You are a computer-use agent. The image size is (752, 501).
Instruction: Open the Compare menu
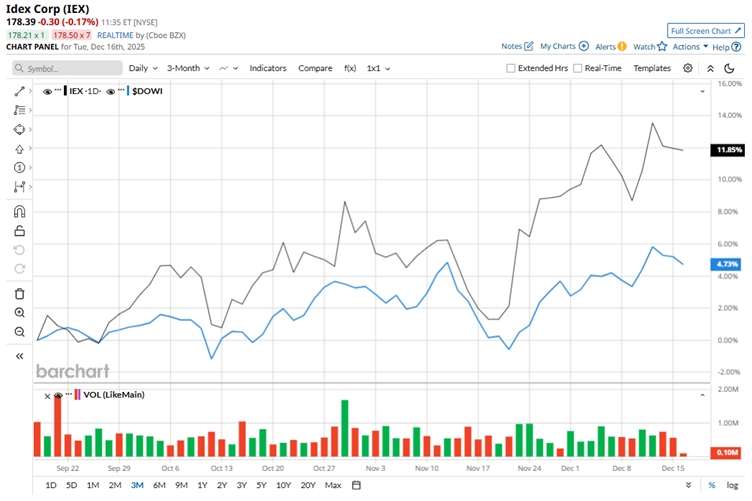[x=315, y=68]
